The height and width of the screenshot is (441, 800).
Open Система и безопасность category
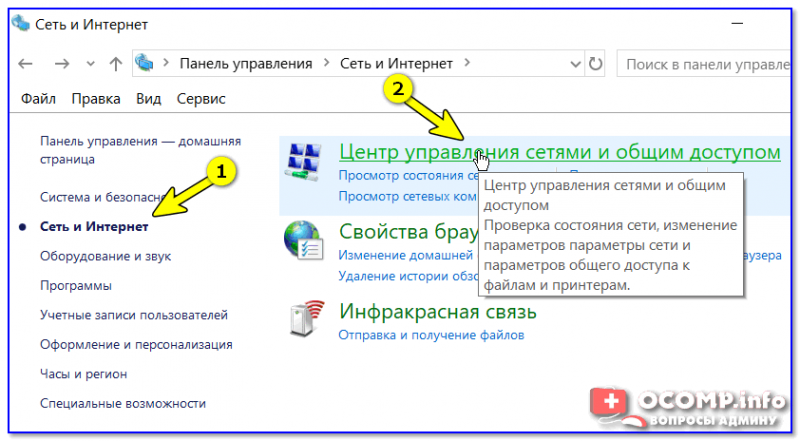(x=102, y=197)
